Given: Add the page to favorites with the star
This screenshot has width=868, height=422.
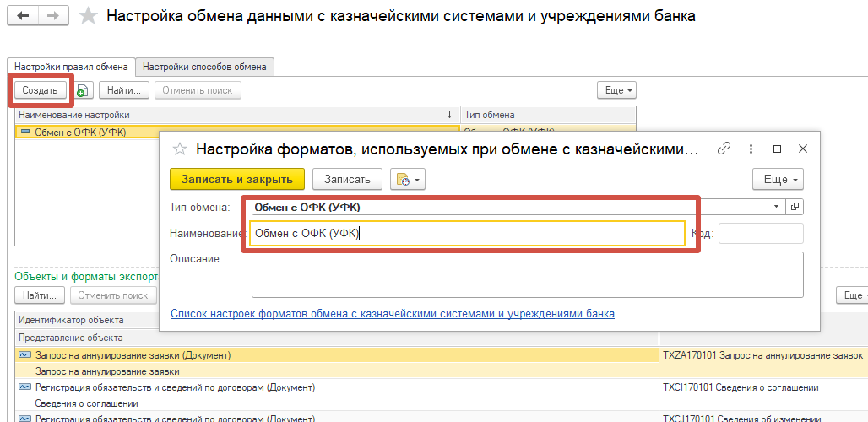Looking at the screenshot, I should click(88, 17).
